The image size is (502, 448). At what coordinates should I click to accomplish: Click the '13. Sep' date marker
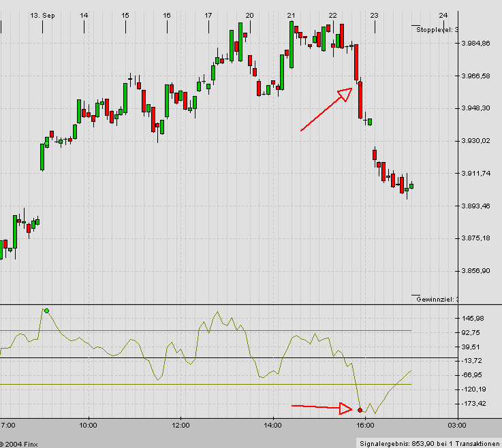[x=42, y=15]
